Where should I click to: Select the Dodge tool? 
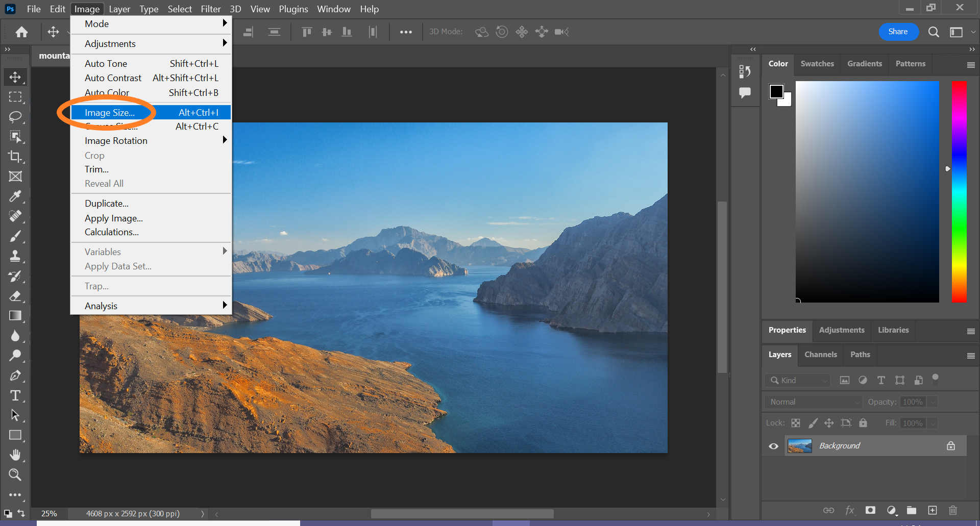click(15, 356)
